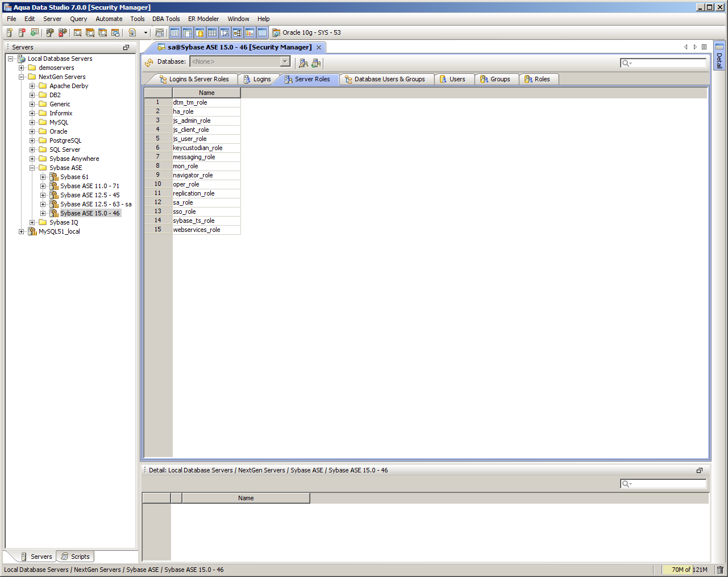This screenshot has width=728, height=577.
Task: Open the arrow dropdown after the script icon
Action: click(145, 32)
